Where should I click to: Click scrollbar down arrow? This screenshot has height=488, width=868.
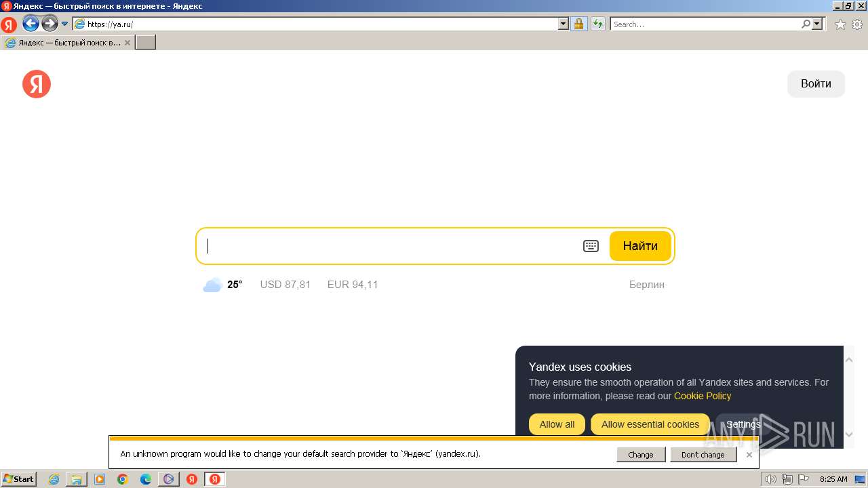(849, 434)
